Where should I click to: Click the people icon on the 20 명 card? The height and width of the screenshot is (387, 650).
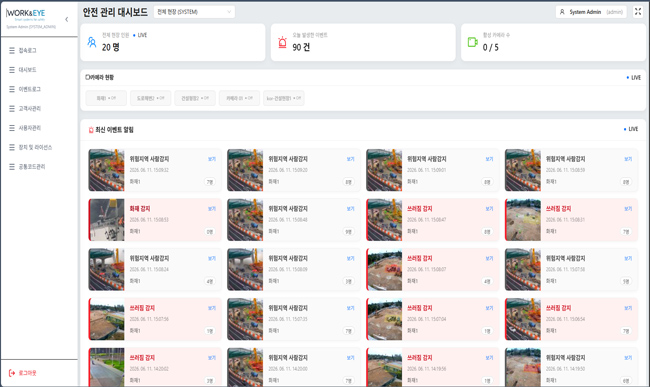coord(92,42)
